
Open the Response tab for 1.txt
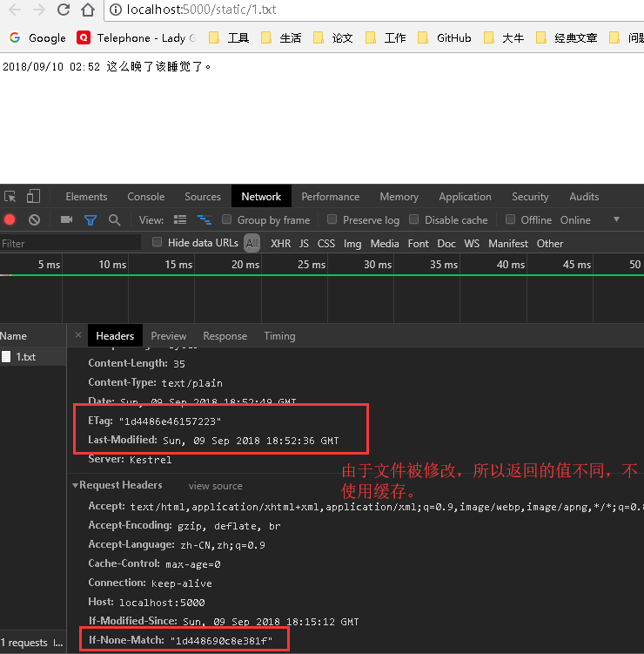(x=225, y=336)
